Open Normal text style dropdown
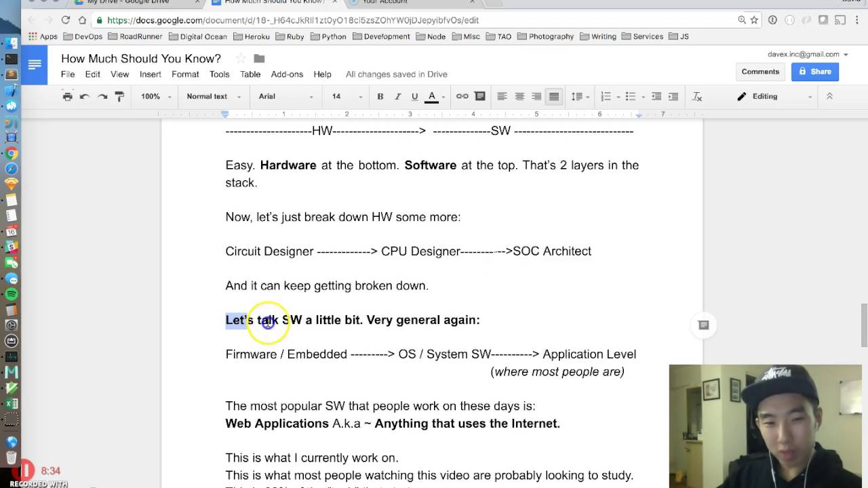The height and width of the screenshot is (488, 868). 213,96
